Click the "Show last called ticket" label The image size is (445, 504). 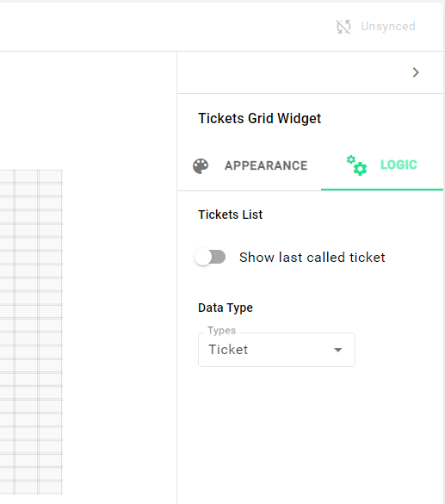click(x=312, y=258)
